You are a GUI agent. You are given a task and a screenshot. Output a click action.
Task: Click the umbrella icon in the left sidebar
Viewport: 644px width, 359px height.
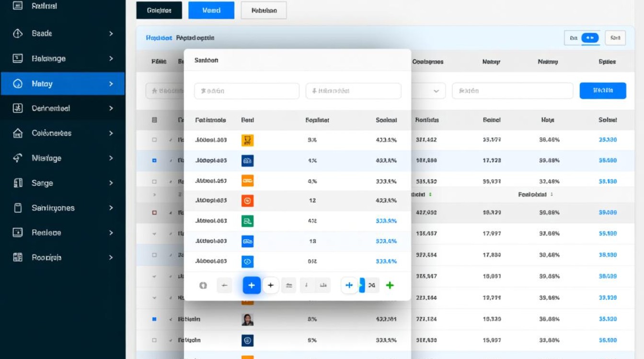18,158
